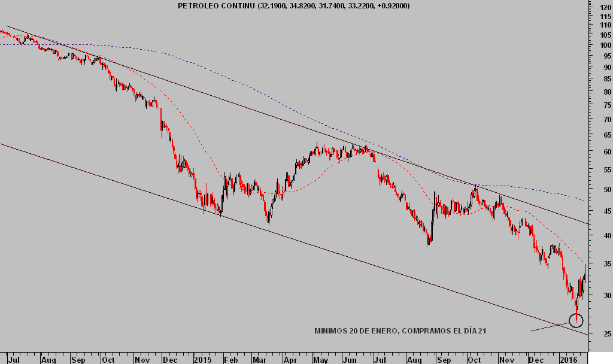Viewport: 613px width, 364px height.
Task: Click the 25 value on the price axis
Action: point(606,333)
